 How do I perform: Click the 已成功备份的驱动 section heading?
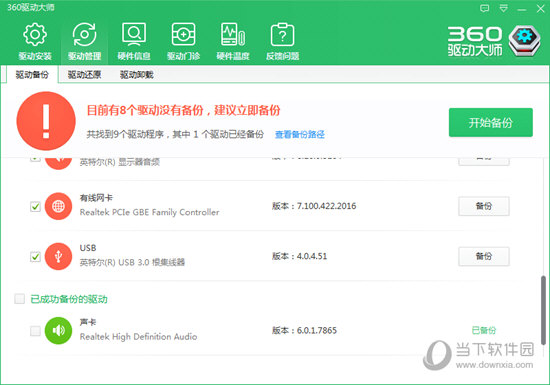coord(69,299)
